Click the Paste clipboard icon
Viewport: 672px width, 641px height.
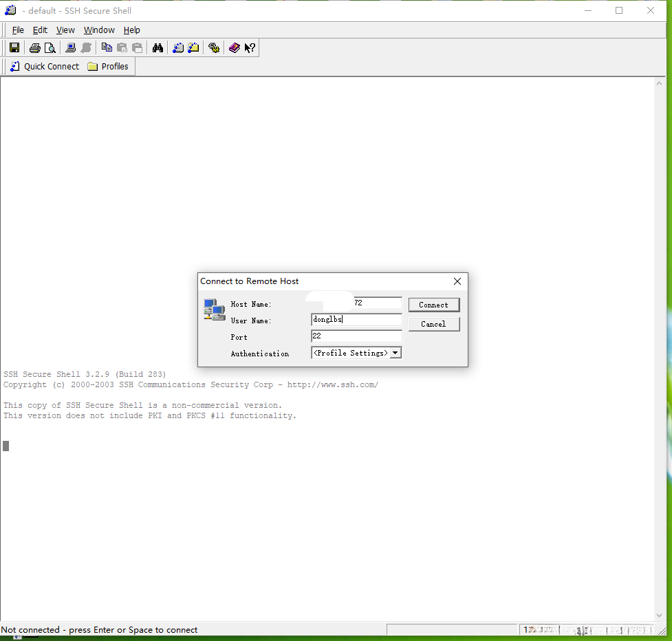point(122,47)
